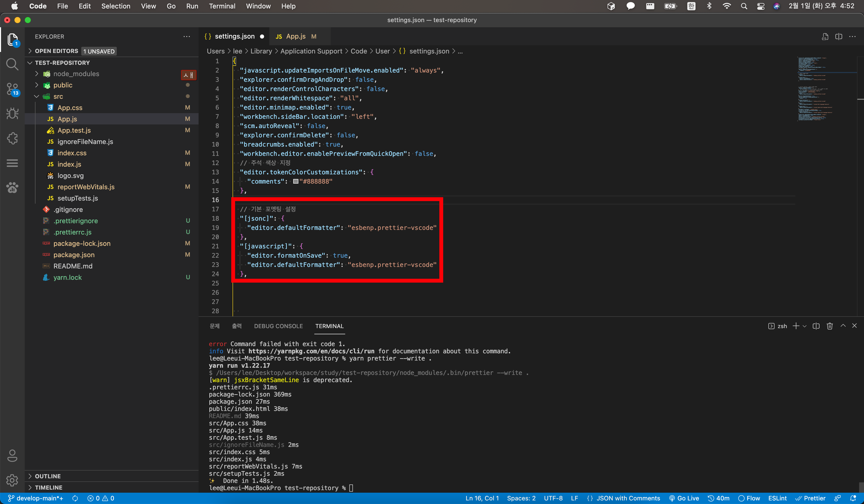Viewport: 864px width, 504px height.
Task: Collapse the src folder
Action: [58, 96]
